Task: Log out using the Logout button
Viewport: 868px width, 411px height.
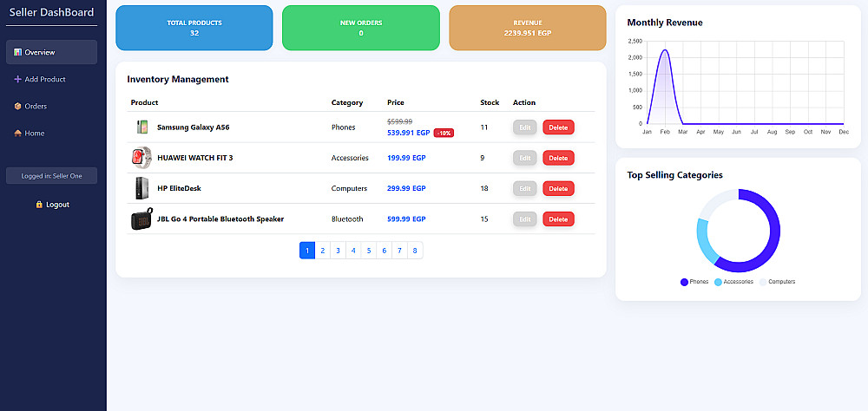Action: [52, 205]
